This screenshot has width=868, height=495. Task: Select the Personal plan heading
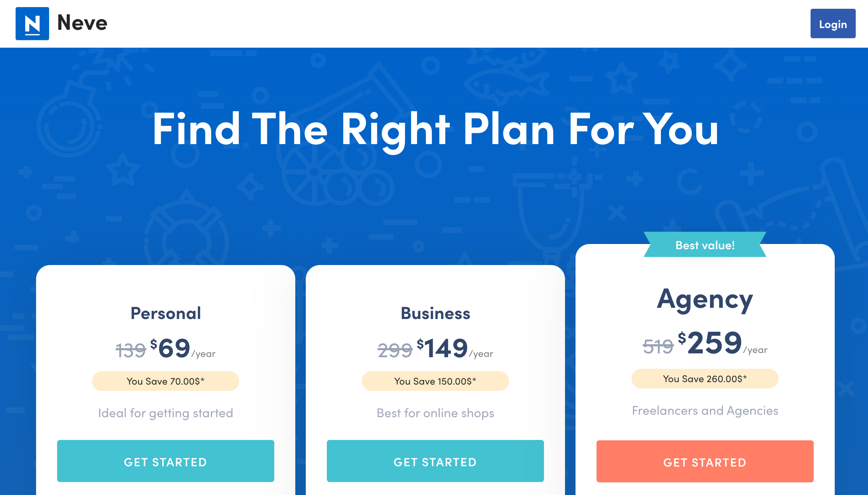(166, 313)
